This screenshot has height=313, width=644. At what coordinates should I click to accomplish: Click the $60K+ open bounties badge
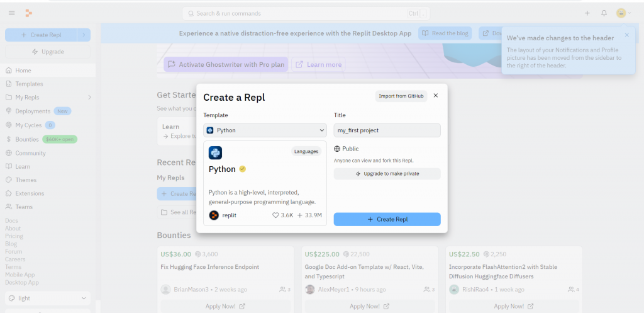point(60,139)
